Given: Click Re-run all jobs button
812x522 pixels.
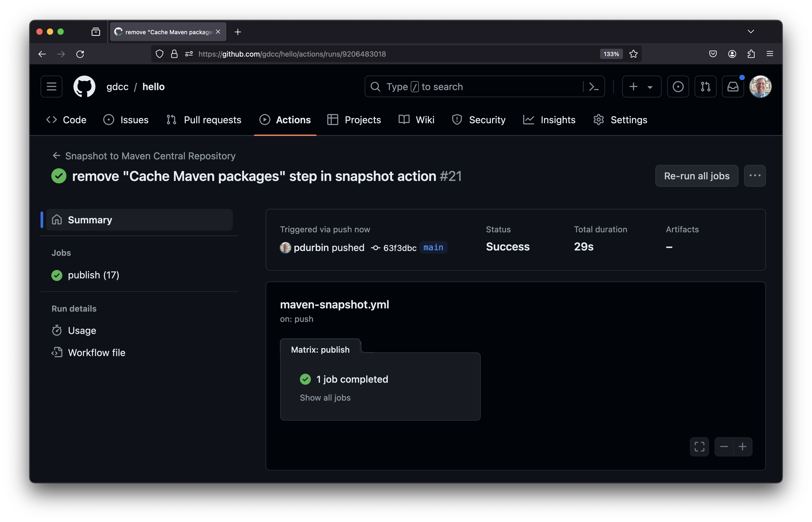Looking at the screenshot, I should pos(696,176).
